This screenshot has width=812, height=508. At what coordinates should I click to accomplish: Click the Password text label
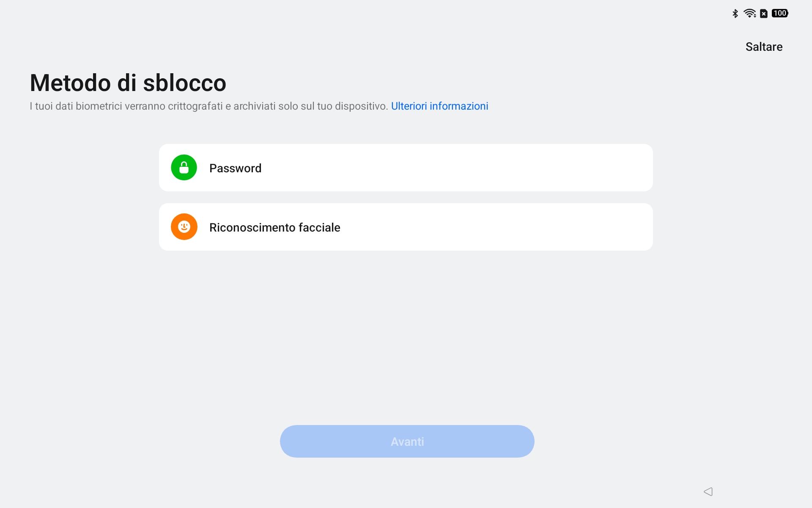pyautogui.click(x=235, y=168)
